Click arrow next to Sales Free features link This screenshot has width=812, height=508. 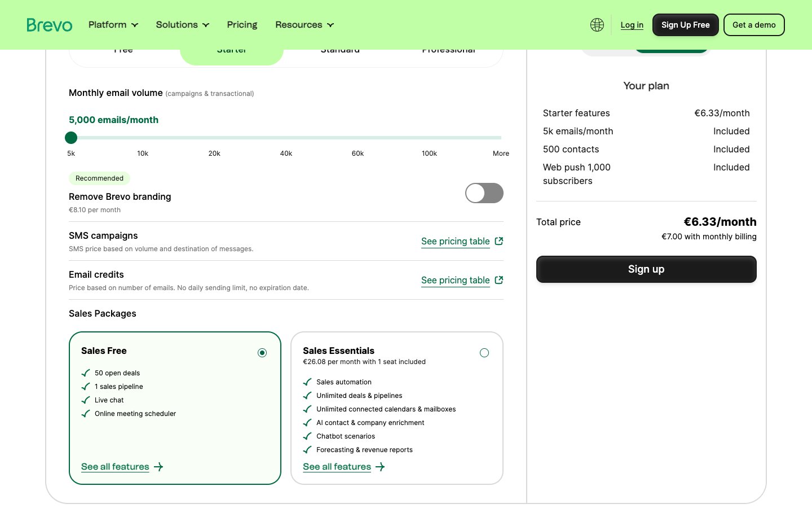[158, 467]
